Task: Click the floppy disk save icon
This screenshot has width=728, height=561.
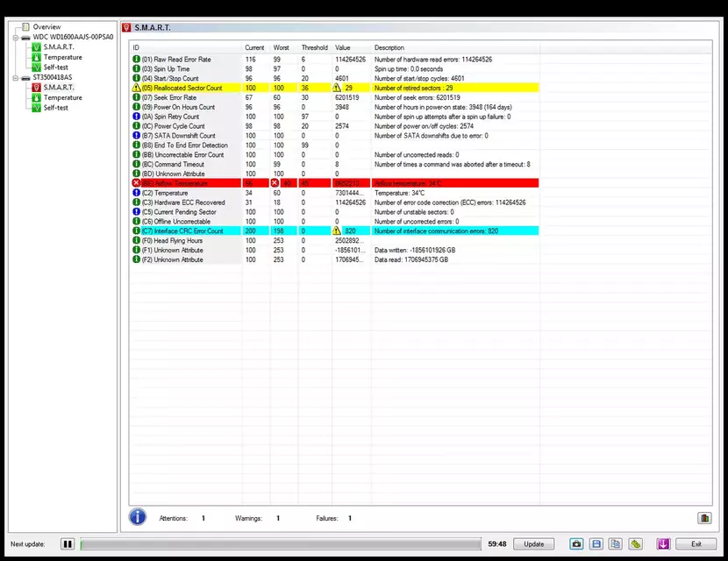Action: (x=596, y=543)
